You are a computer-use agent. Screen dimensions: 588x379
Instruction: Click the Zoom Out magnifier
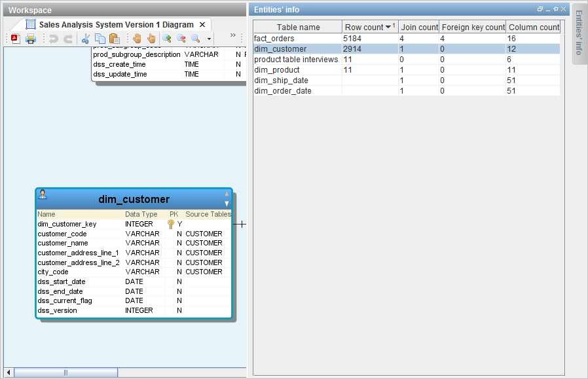tap(181, 39)
